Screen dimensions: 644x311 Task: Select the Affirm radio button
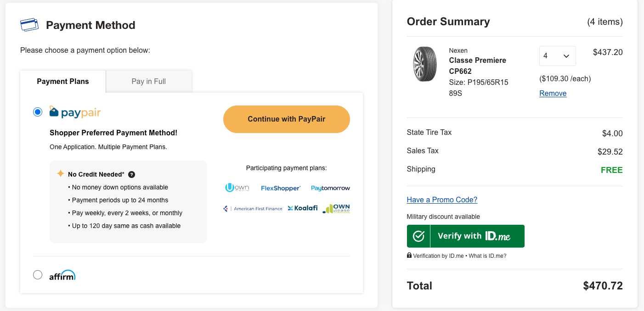coord(38,275)
